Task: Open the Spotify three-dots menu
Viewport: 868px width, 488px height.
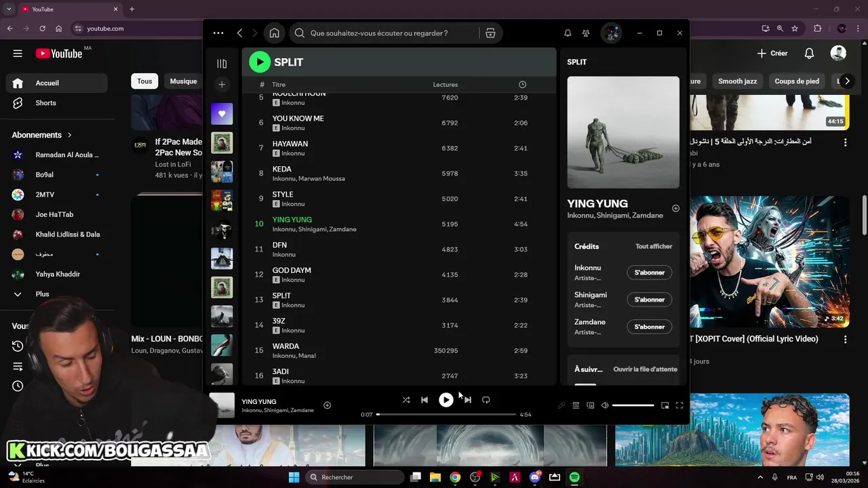Action: (218, 33)
